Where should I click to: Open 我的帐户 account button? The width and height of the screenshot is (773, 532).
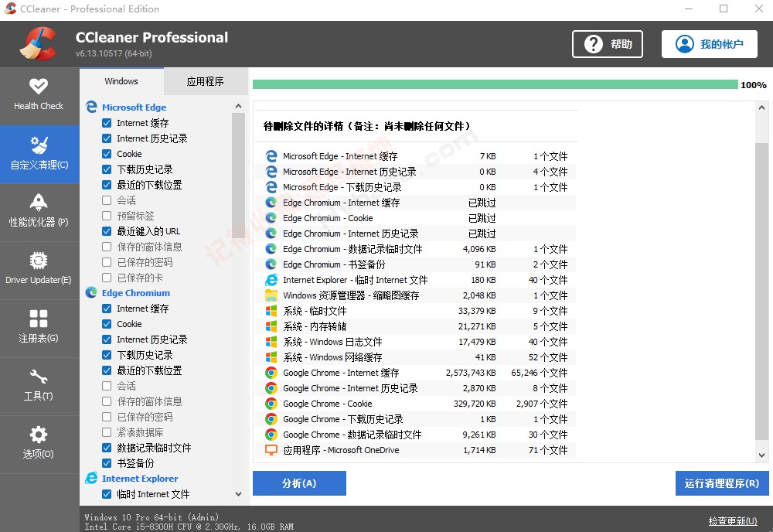click(x=710, y=44)
